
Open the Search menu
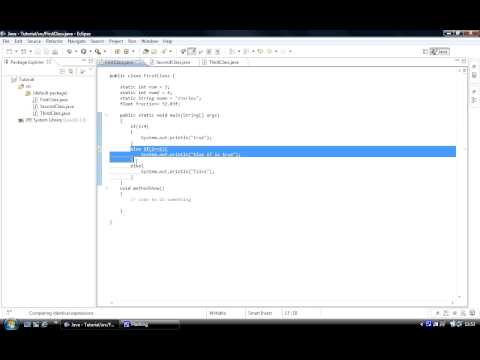pos(97,41)
